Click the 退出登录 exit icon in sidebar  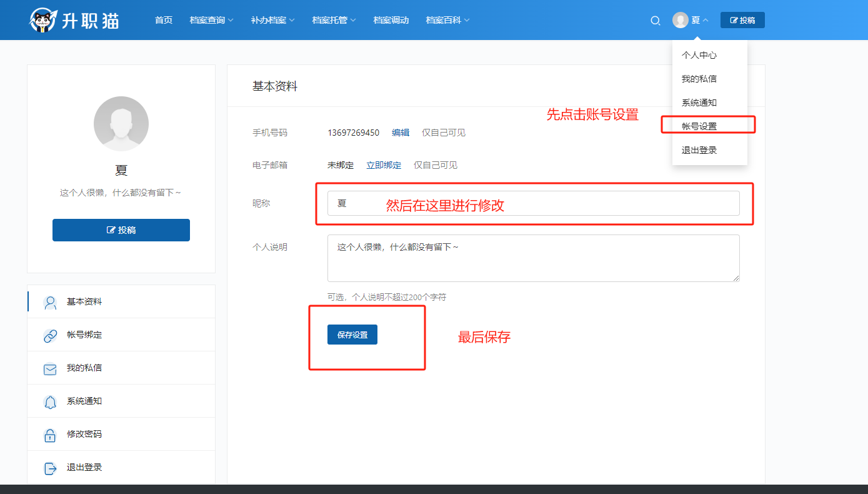click(x=50, y=468)
